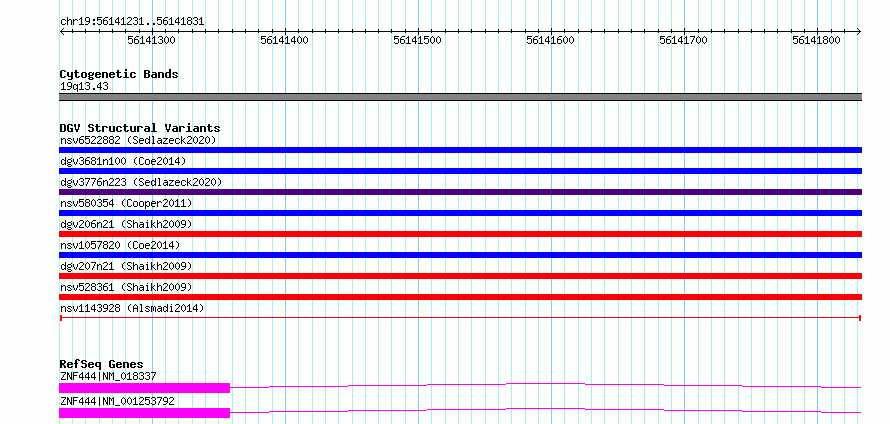The height and width of the screenshot is (424, 890).
Task: Click ruler position 56141700
Action: (683, 40)
